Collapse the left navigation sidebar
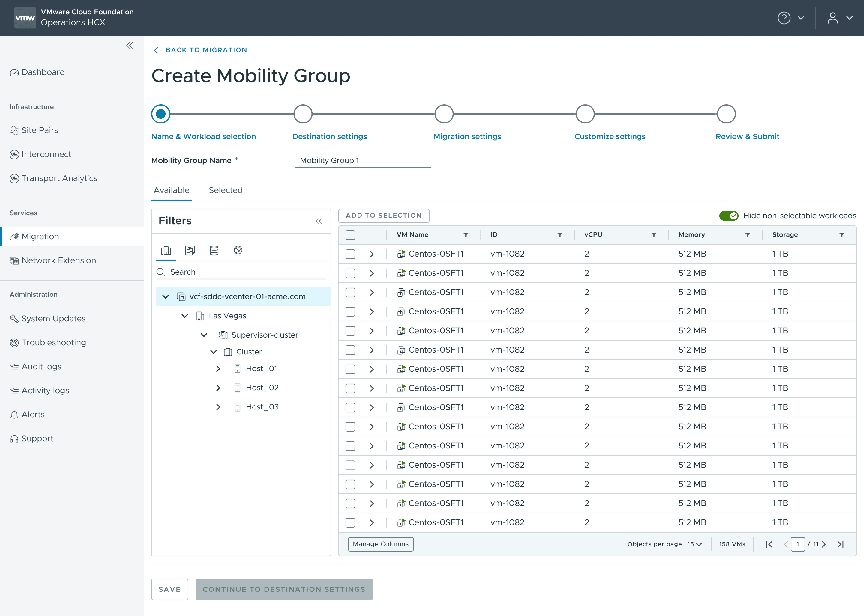 point(129,46)
